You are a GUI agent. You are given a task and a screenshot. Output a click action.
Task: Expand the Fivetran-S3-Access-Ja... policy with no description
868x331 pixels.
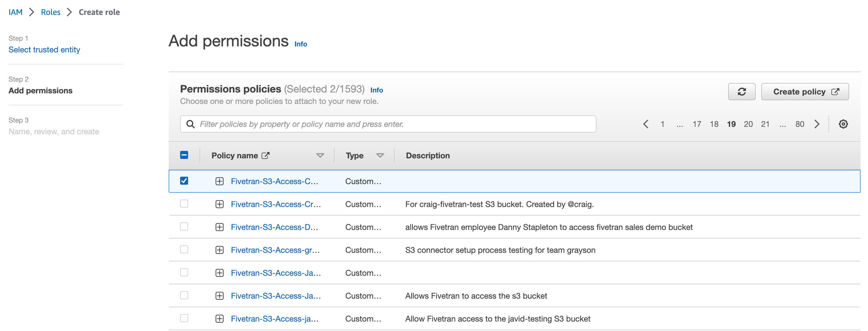point(219,273)
